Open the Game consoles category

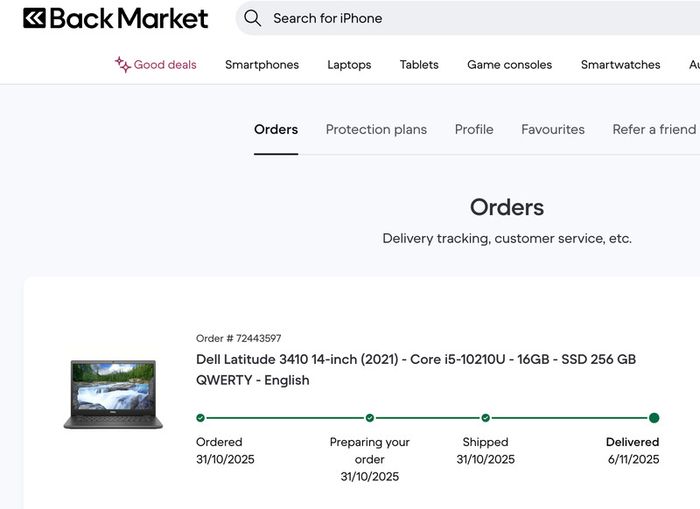[x=509, y=65]
